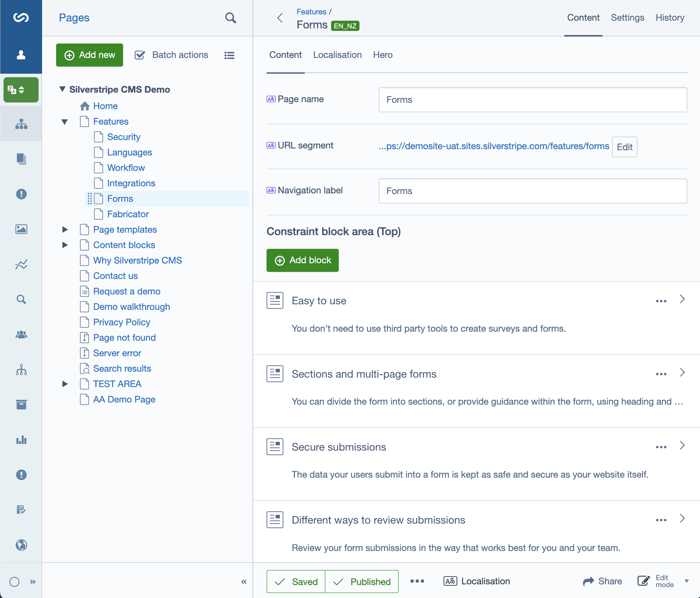Viewport: 700px width, 598px height.
Task: Expand the Secure submissions block chevron
Action: tap(682, 445)
